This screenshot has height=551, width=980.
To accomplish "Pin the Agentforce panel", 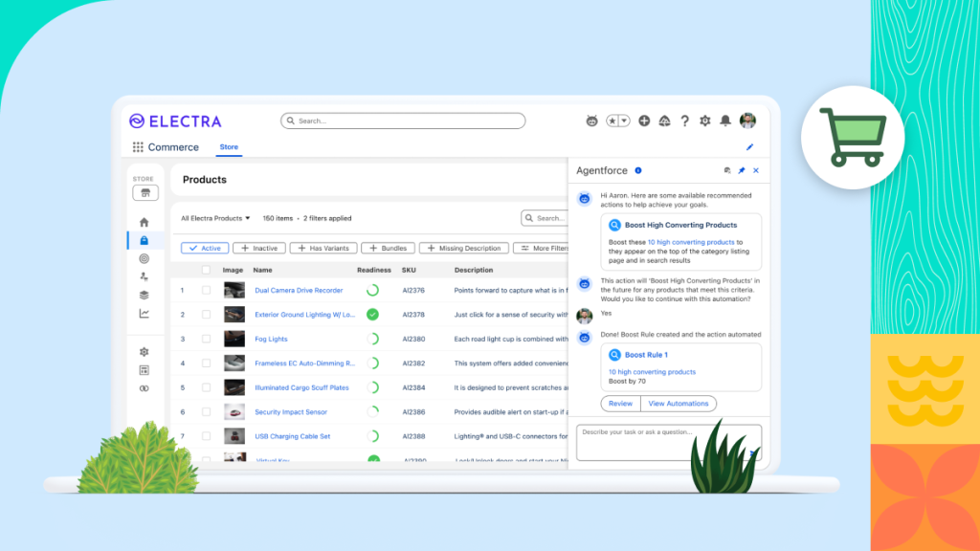I will click(x=742, y=170).
